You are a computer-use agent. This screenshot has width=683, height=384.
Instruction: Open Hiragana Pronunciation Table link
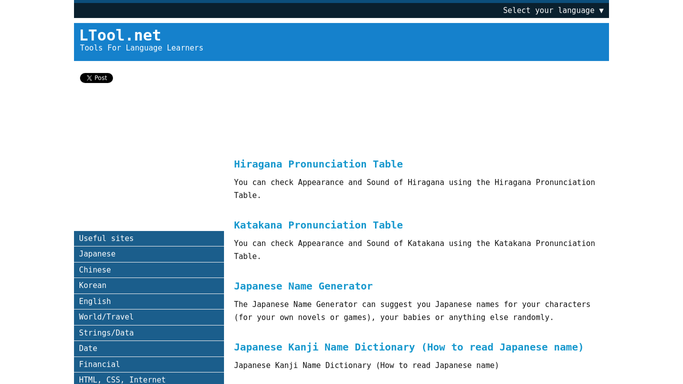pyautogui.click(x=318, y=164)
